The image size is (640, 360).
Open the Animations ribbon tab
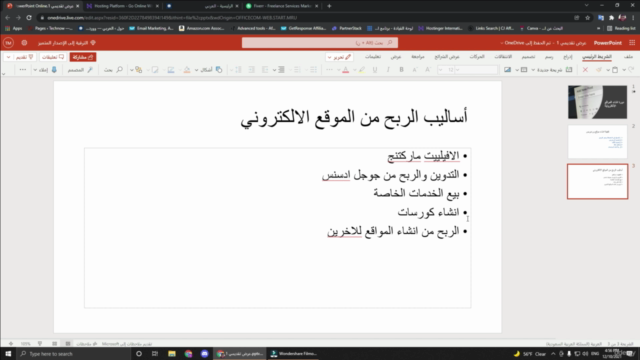coord(477,57)
